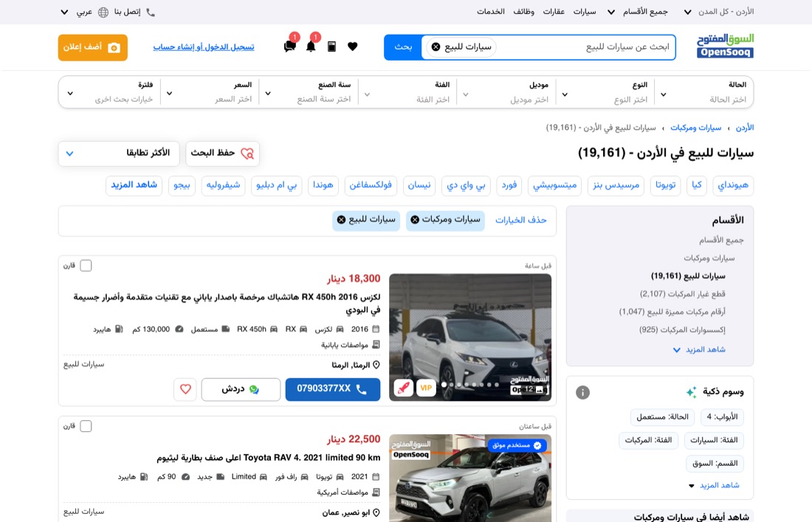Expand شاهد المزيد in smart tags panel
This screenshot has width=812, height=522.
[x=713, y=486]
